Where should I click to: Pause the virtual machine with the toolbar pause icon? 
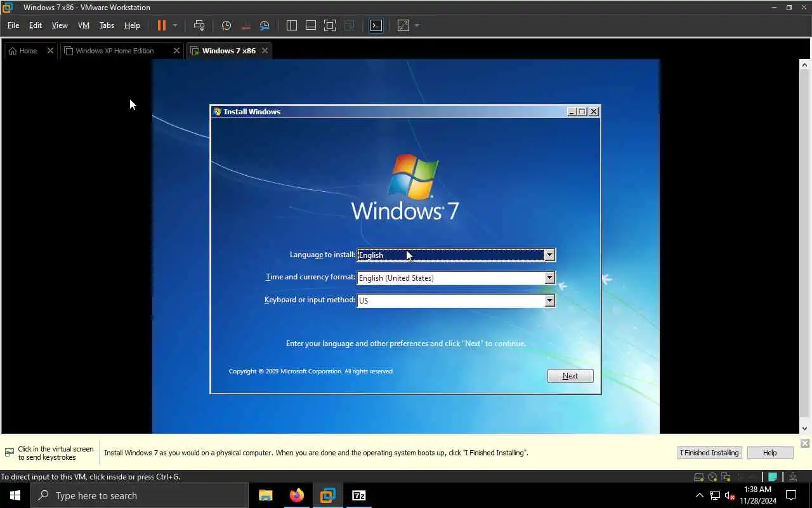pyautogui.click(x=162, y=25)
